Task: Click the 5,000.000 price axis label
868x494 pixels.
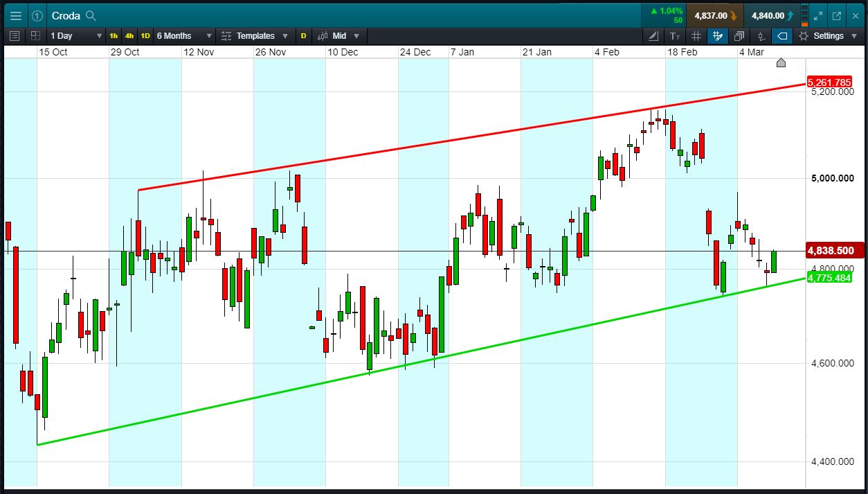Action: 832,178
